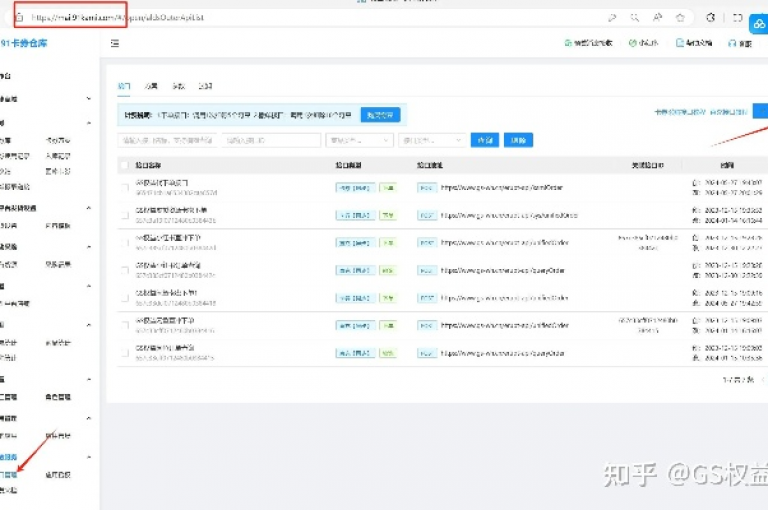This screenshot has height=510, width=768.
Task: Click the browser address bar URL field
Action: click(x=313, y=18)
